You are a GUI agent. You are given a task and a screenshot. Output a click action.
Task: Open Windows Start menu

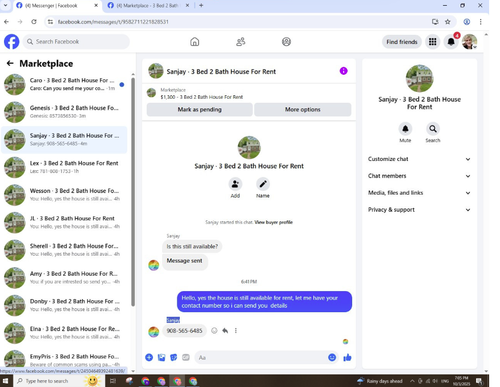click(x=5, y=381)
